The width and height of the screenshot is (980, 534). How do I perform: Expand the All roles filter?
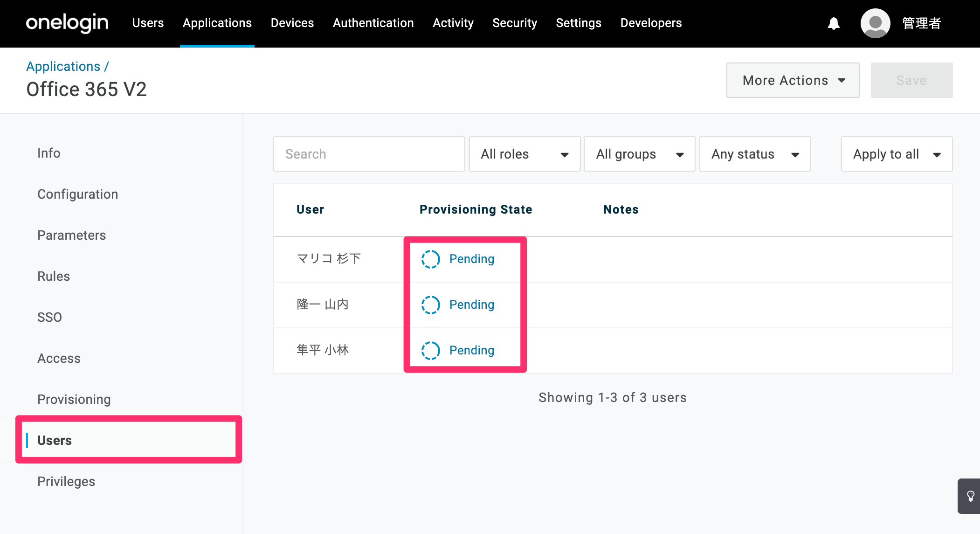tap(525, 154)
